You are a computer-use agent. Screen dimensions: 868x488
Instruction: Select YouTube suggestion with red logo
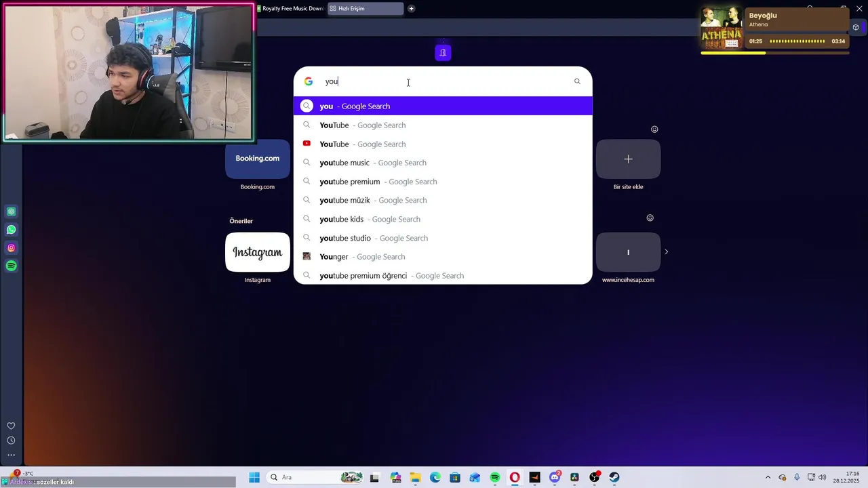pyautogui.click(x=443, y=144)
